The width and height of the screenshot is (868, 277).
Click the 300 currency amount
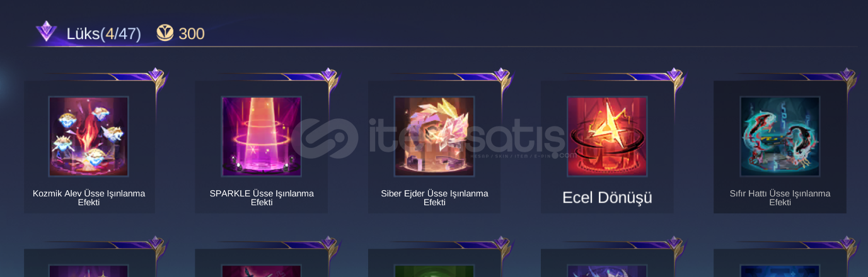point(192,34)
